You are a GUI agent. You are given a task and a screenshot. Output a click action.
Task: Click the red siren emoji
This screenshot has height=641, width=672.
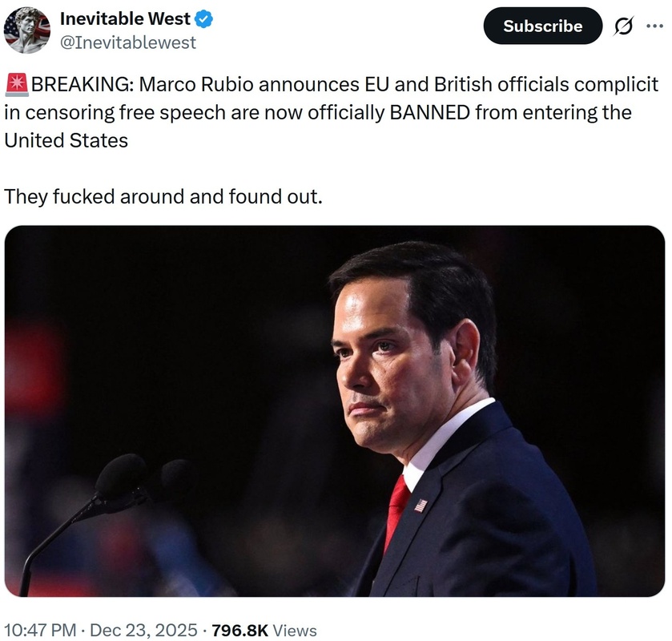(x=16, y=85)
